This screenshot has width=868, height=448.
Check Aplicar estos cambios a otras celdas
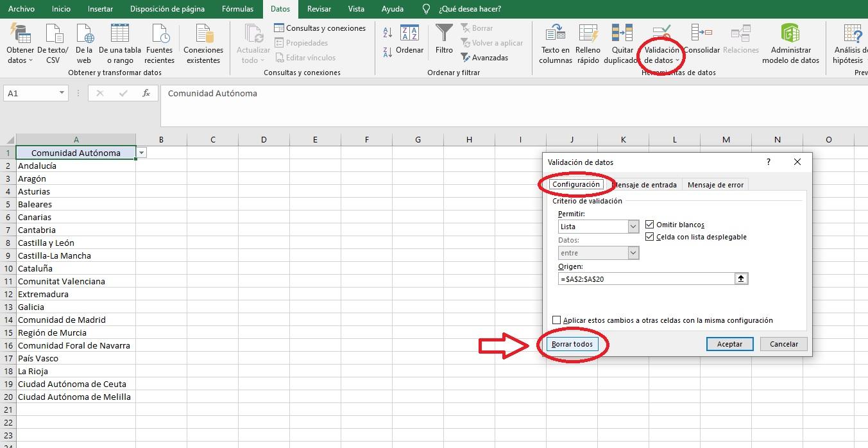[556, 320]
